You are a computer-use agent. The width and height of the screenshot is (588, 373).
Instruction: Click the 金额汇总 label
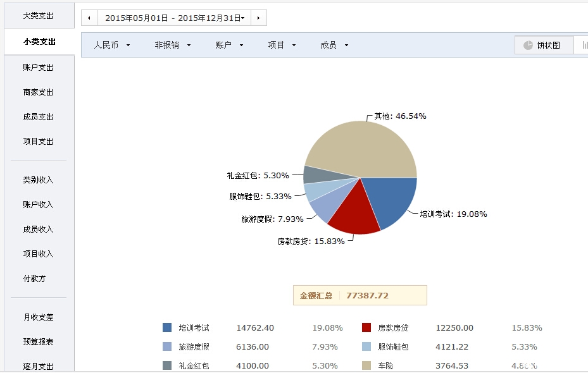316,295
